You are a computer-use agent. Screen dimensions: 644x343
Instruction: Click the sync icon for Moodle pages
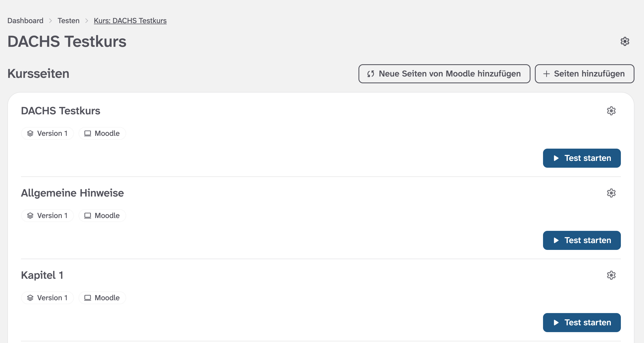pos(370,74)
